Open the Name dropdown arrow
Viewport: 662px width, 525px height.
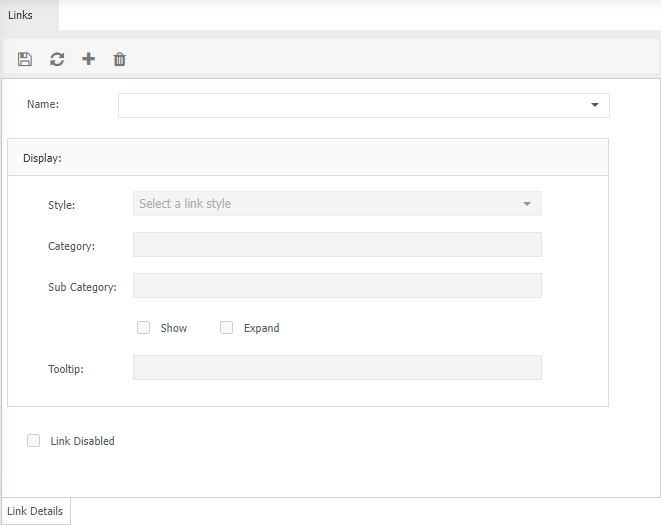click(x=595, y=105)
